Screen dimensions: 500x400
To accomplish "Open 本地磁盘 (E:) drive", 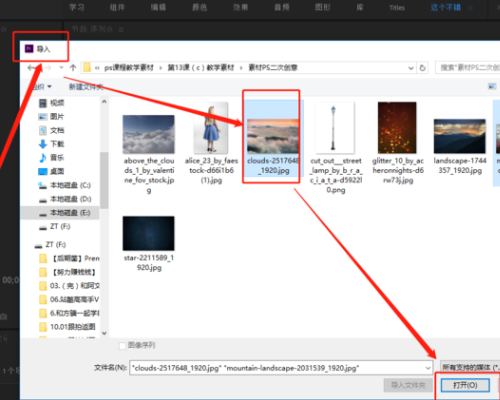I will [x=60, y=213].
